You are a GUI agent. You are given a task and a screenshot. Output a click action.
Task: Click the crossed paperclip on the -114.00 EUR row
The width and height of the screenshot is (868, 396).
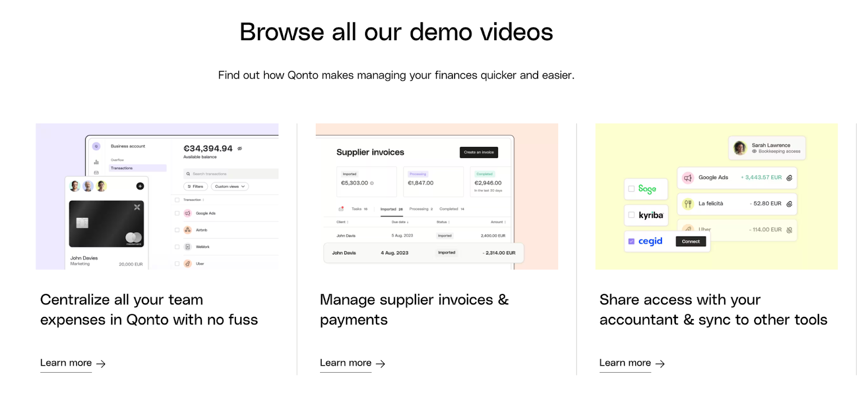pyautogui.click(x=789, y=230)
